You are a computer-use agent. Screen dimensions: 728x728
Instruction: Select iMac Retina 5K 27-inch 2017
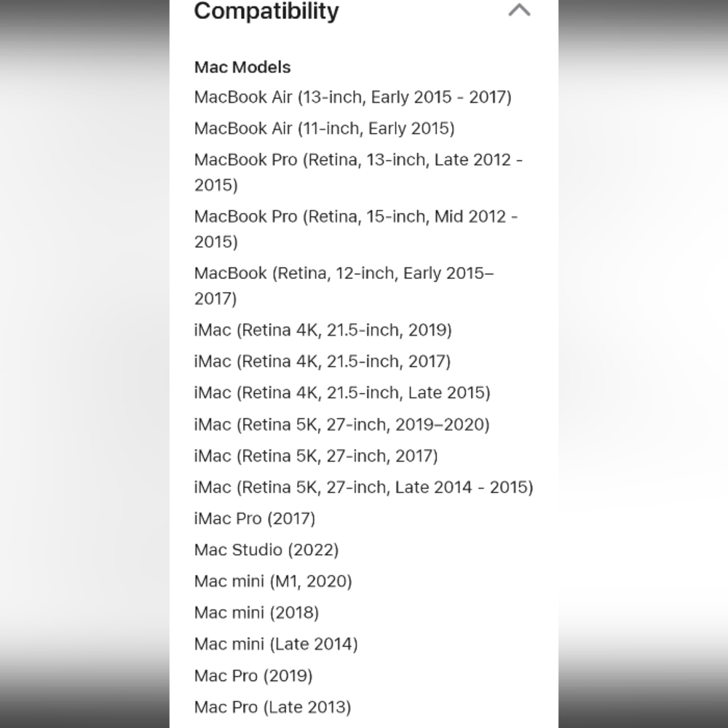coord(316,456)
